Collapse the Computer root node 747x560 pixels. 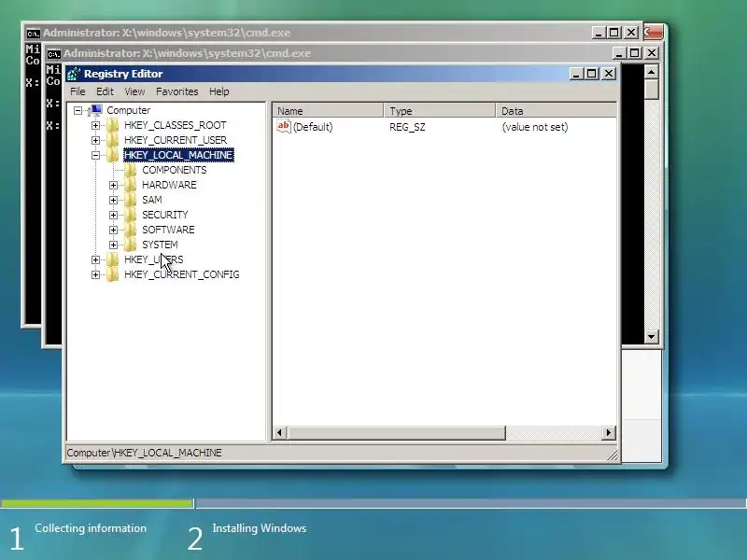click(78, 110)
